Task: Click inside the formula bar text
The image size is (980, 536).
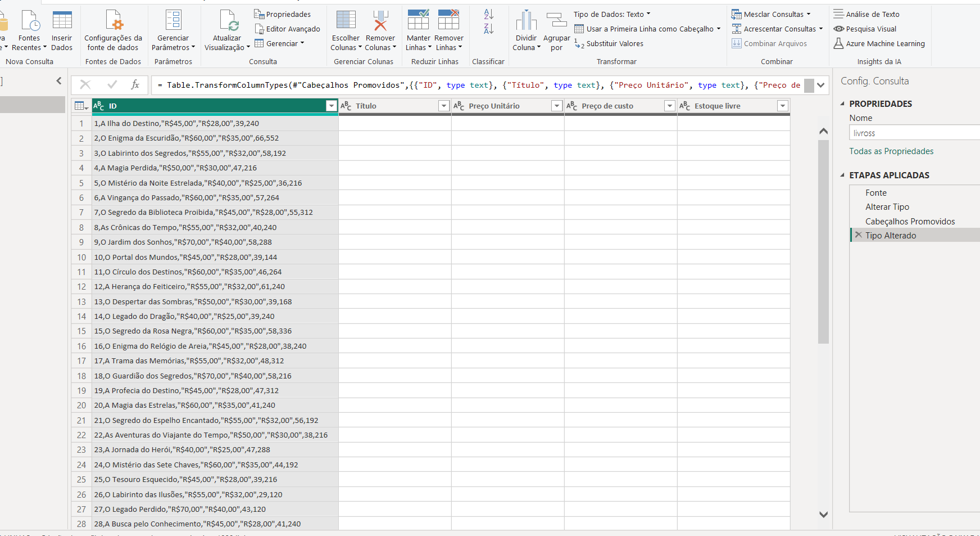Action: pyautogui.click(x=478, y=85)
